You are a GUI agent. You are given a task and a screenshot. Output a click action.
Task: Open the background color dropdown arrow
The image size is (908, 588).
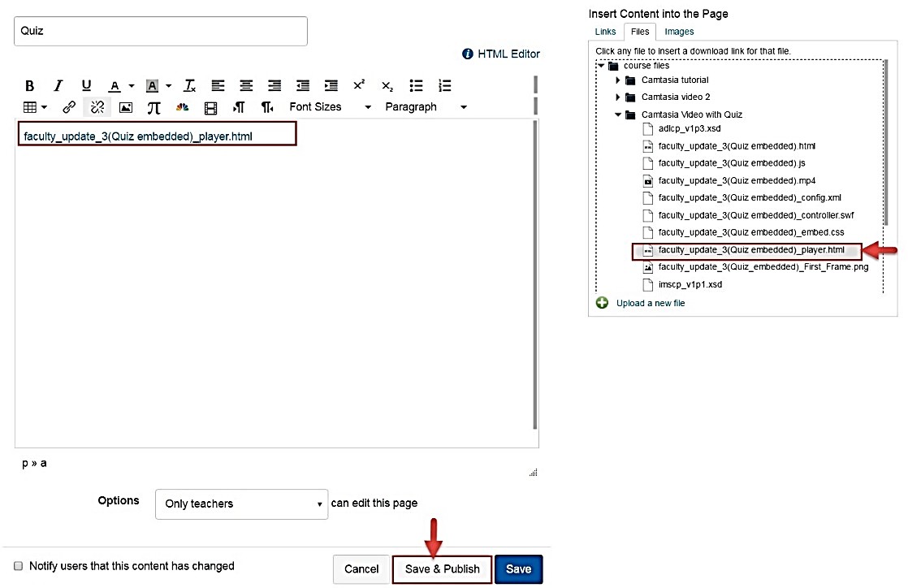pos(168,86)
